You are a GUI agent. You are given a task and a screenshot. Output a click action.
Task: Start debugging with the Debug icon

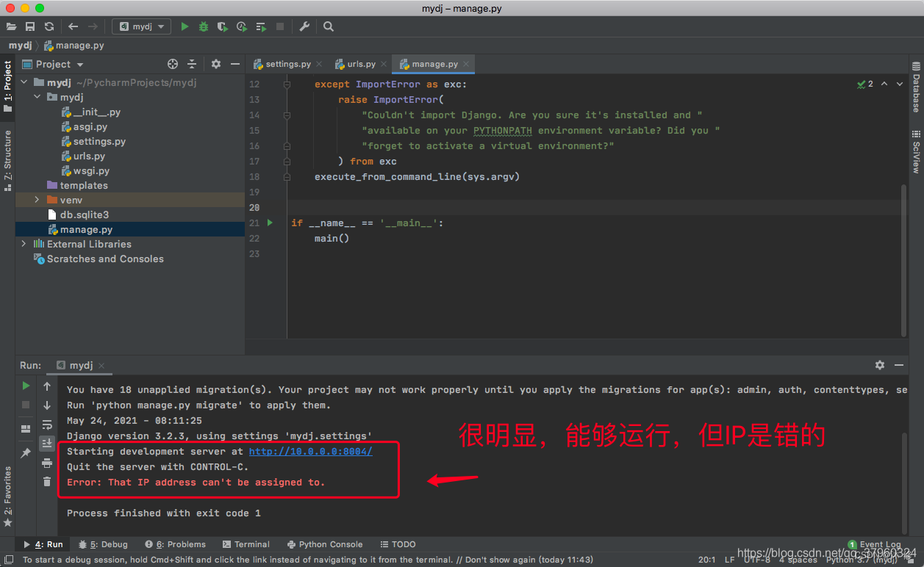point(203,26)
